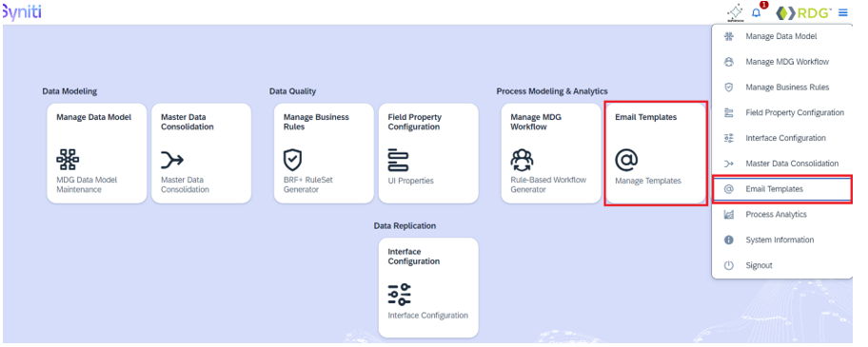Choose Interface Configuration in the dropdown menu

(x=782, y=138)
